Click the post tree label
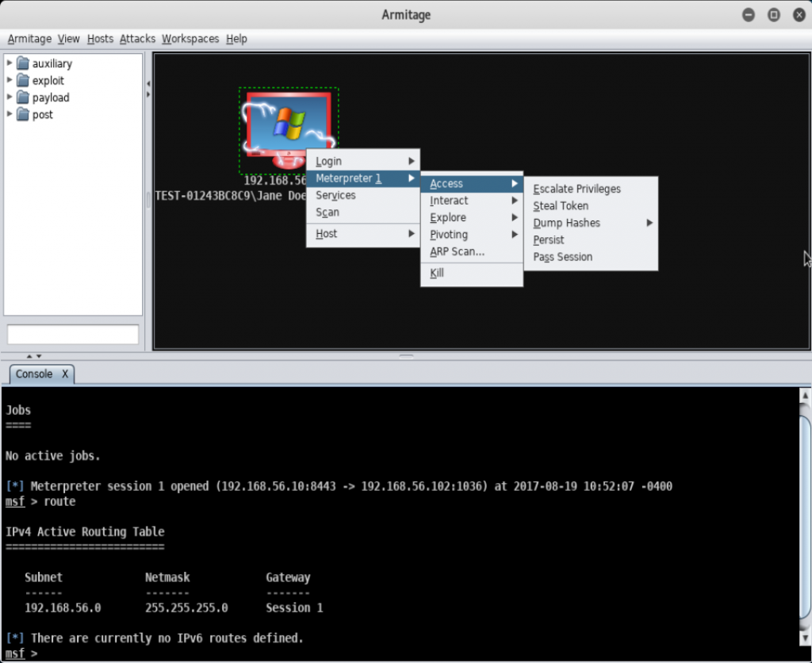 pos(43,115)
